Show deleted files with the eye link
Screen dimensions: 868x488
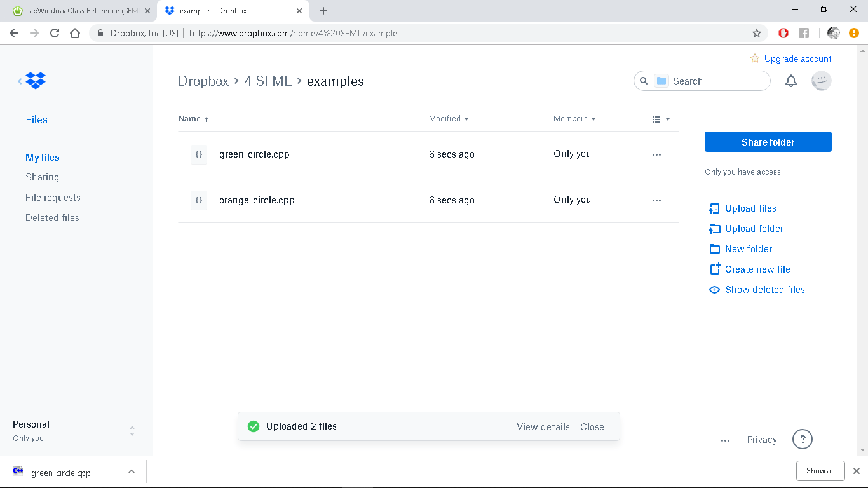(764, 290)
